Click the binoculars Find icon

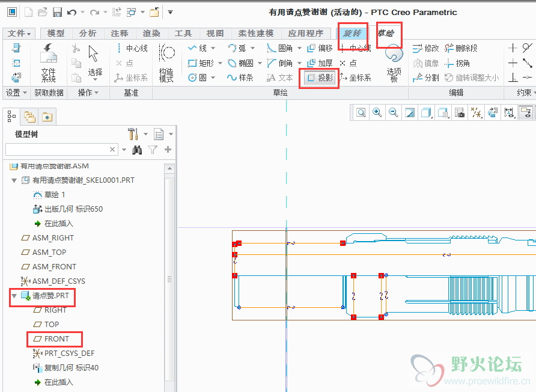pos(137,150)
